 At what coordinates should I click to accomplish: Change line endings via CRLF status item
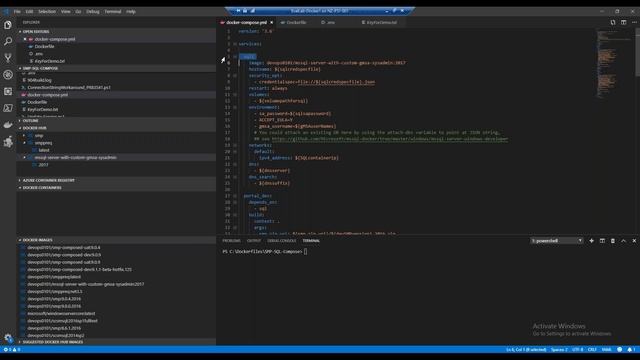coord(592,349)
